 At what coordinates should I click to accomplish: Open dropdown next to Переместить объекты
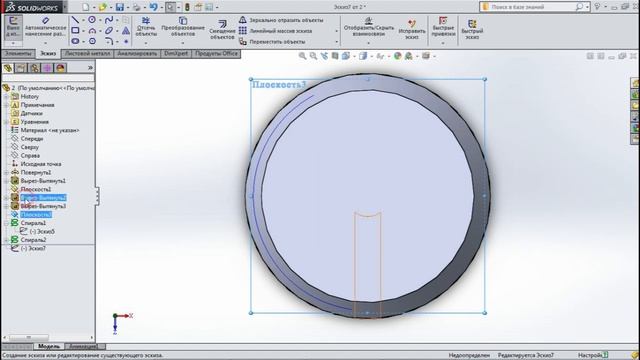337,42
